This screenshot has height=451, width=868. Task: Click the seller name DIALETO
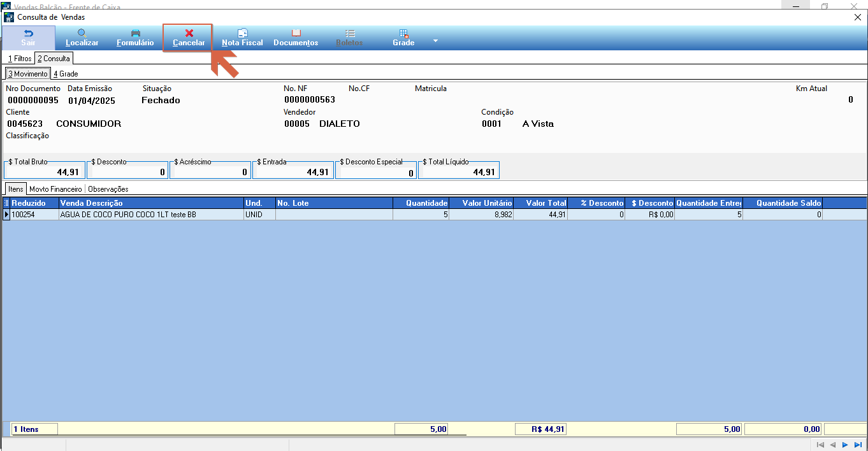point(340,124)
